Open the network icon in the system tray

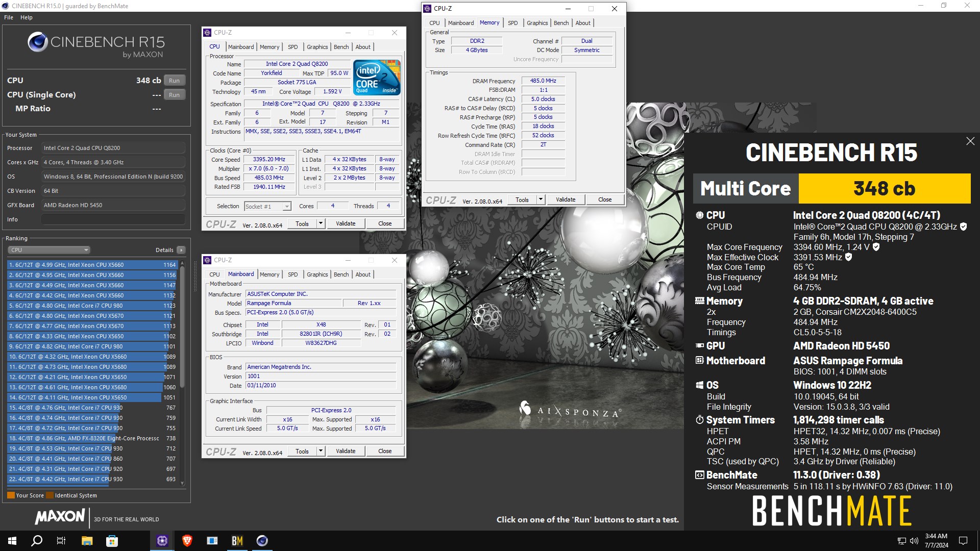pos(902,541)
